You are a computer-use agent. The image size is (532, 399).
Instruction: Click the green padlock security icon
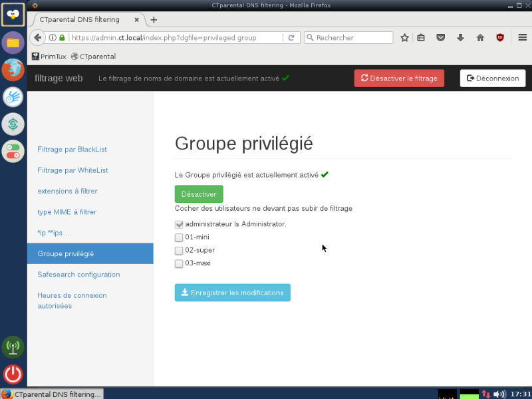[62, 38]
